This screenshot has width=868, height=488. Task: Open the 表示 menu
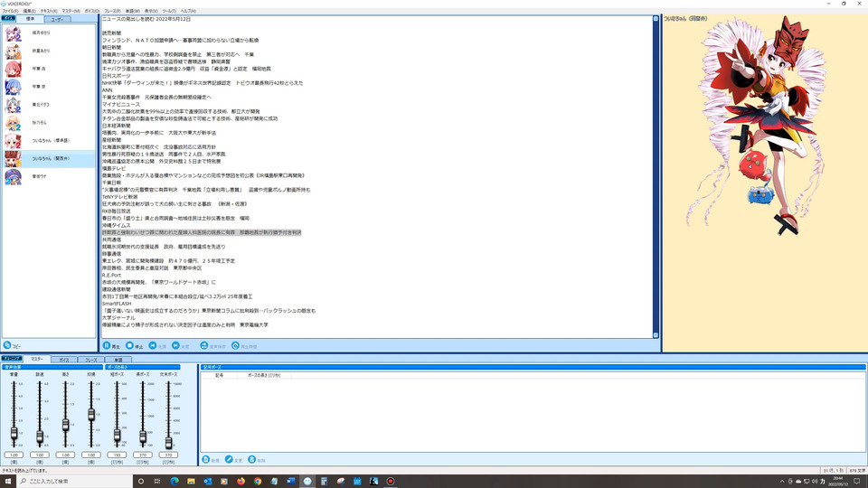(x=151, y=11)
